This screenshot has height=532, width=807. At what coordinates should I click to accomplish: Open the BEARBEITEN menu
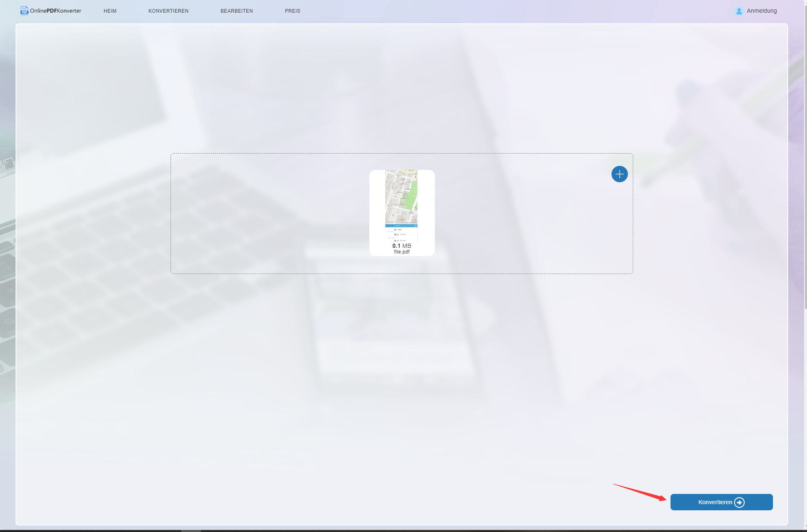click(236, 11)
